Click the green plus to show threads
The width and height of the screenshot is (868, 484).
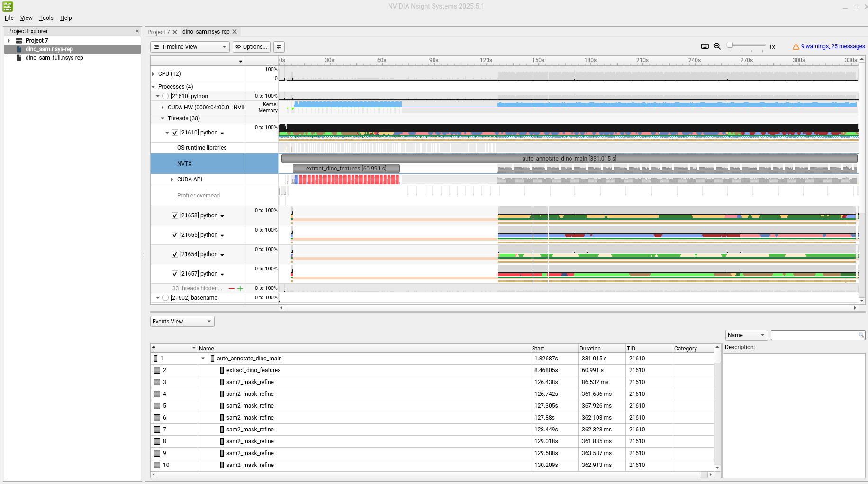240,288
